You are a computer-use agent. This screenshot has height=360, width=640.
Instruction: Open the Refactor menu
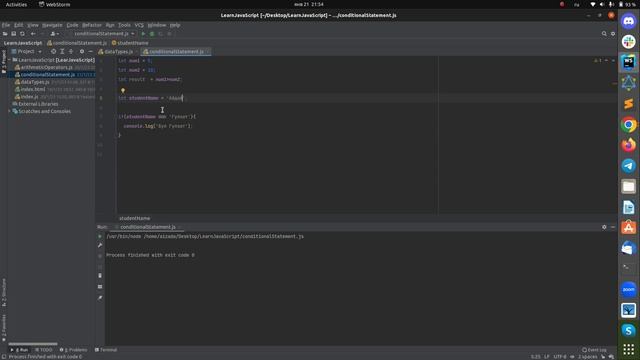92,25
